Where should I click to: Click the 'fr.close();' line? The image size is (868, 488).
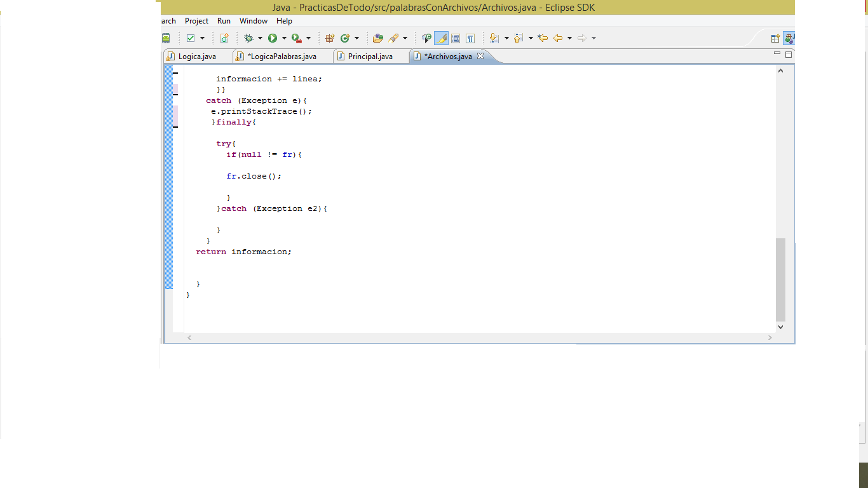[254, 176]
